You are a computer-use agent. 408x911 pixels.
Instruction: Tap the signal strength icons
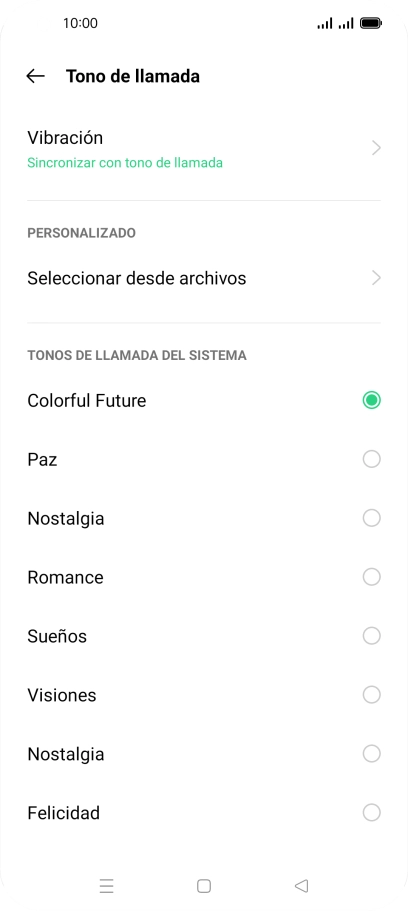[x=335, y=23]
